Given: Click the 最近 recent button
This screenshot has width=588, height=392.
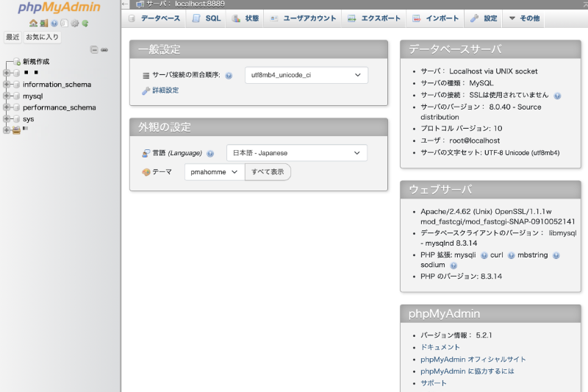Looking at the screenshot, I should 12,37.
